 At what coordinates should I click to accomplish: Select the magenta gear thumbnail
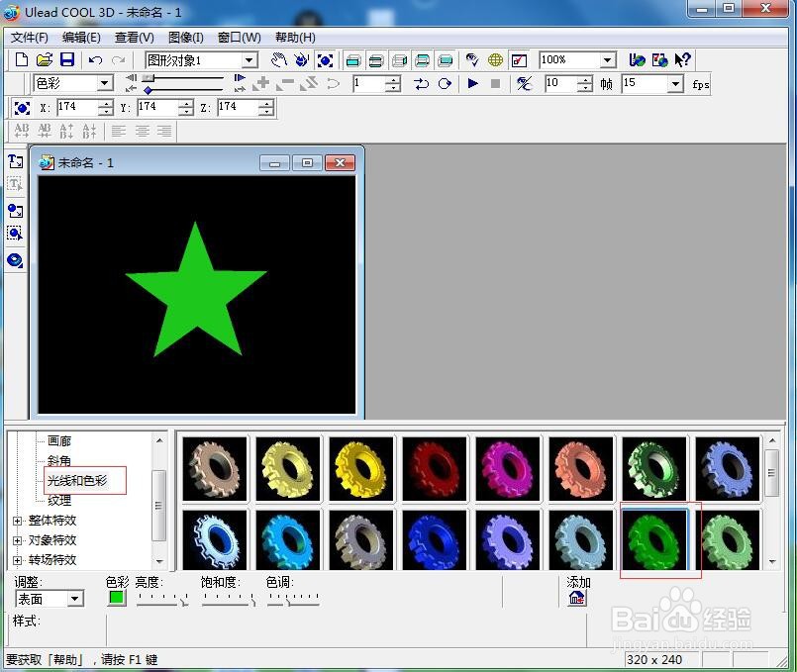coord(508,469)
